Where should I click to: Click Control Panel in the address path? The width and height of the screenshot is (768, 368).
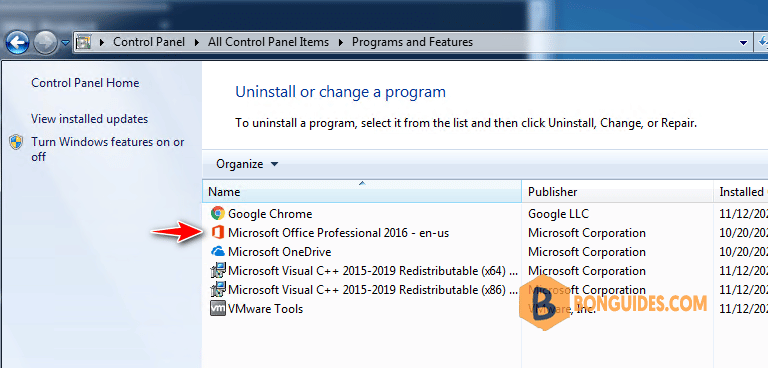pos(149,42)
